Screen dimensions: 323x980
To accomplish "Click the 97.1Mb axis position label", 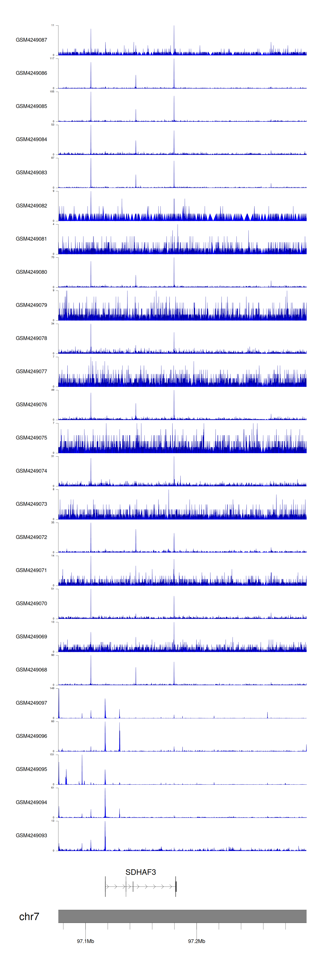I will point(85,941).
